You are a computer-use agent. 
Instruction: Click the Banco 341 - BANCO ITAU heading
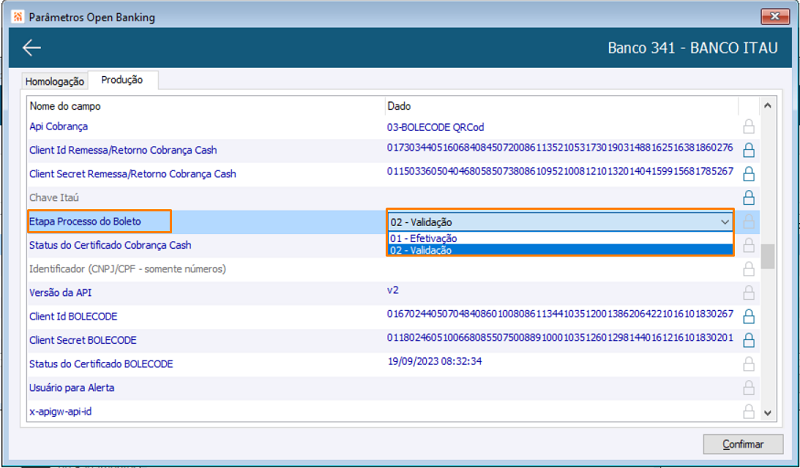(x=692, y=48)
